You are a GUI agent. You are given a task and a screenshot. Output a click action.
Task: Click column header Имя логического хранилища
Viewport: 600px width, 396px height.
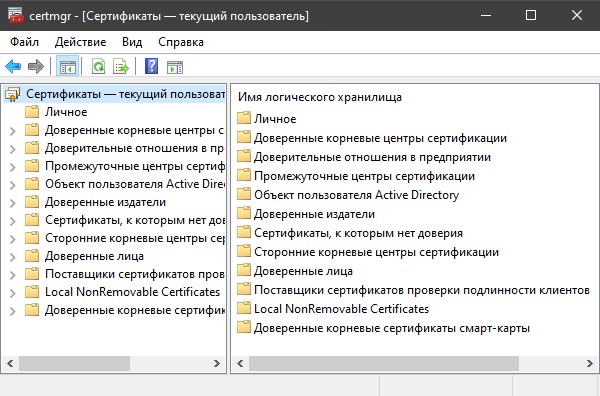click(320, 97)
